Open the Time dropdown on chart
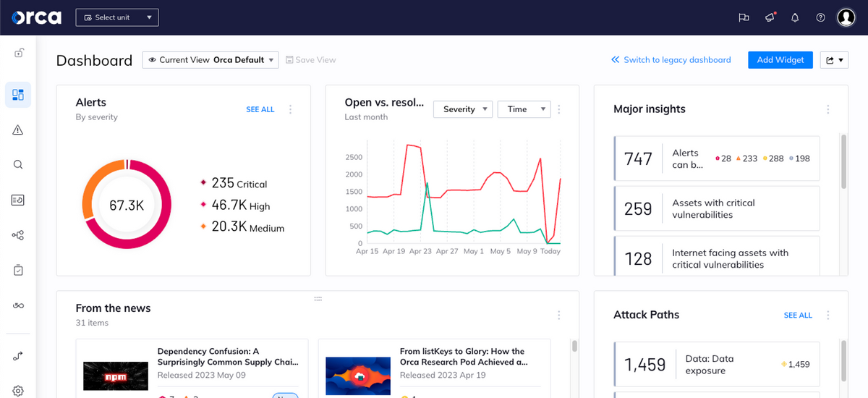The width and height of the screenshot is (868, 398). [524, 109]
